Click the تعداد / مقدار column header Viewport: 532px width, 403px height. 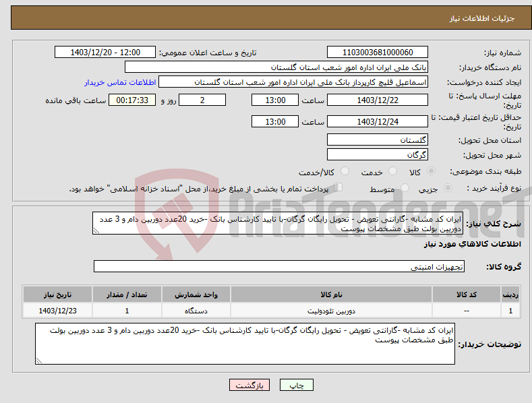[x=127, y=294]
